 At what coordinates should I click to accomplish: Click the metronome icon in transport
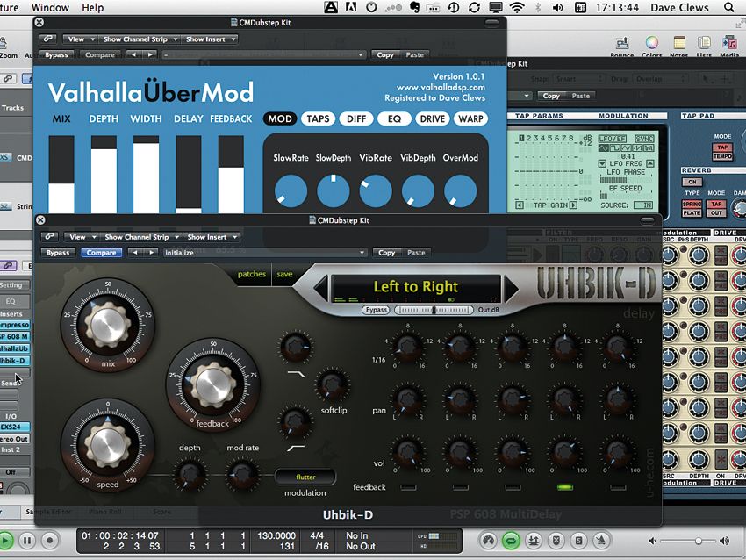pos(601,541)
